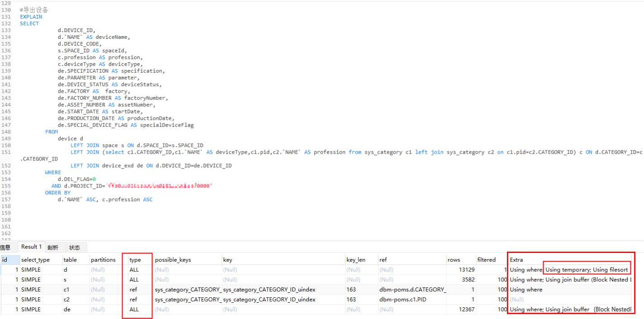Click the type 'ref' cell in row c2
644x319 pixels.
click(141, 300)
